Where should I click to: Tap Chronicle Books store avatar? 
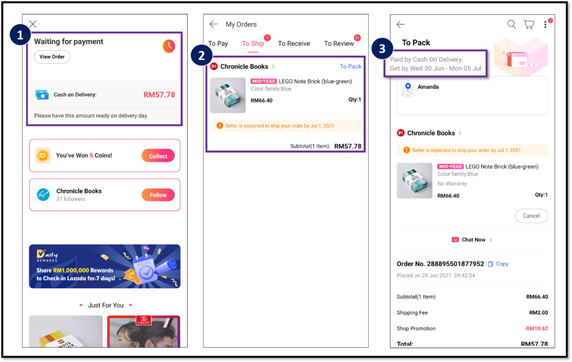tap(43, 195)
